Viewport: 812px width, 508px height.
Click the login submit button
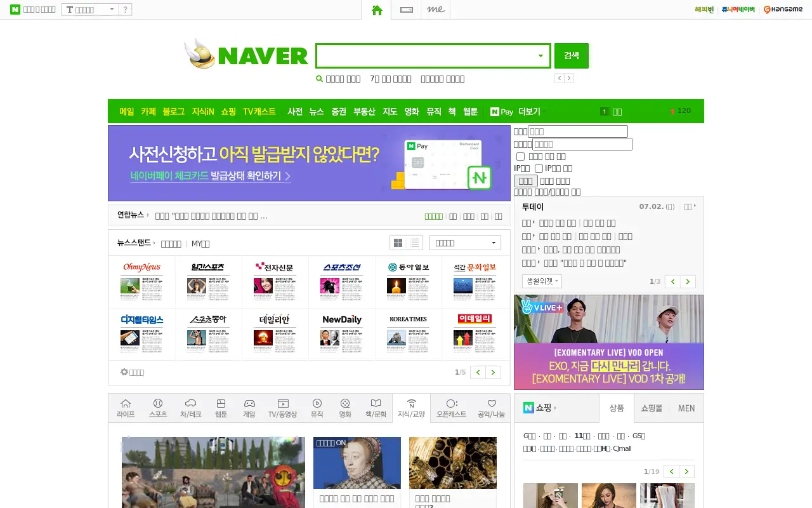click(525, 181)
